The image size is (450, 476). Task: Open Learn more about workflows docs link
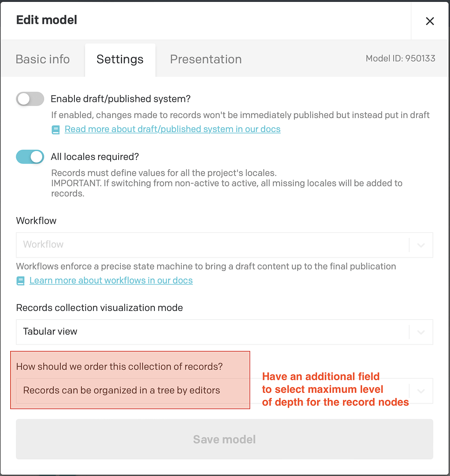click(111, 280)
